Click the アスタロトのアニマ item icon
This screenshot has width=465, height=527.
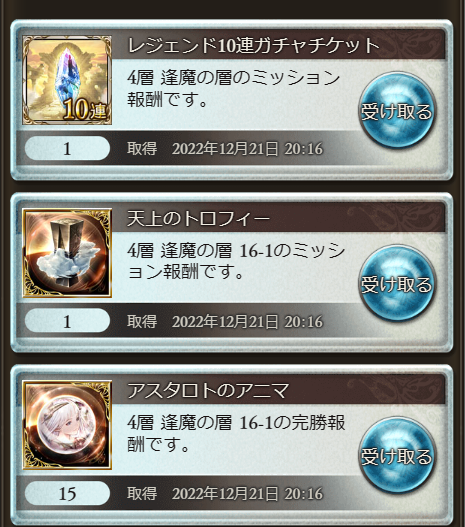click(x=67, y=425)
